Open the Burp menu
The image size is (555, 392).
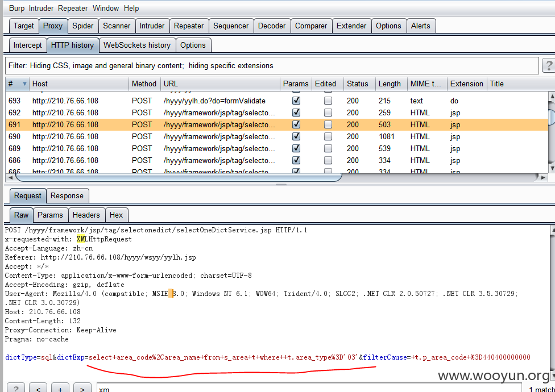pos(16,8)
